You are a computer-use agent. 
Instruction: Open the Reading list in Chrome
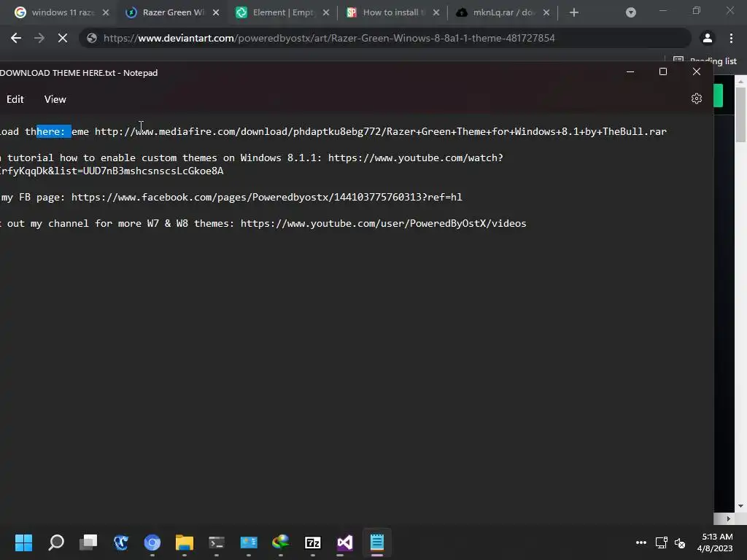coord(705,61)
